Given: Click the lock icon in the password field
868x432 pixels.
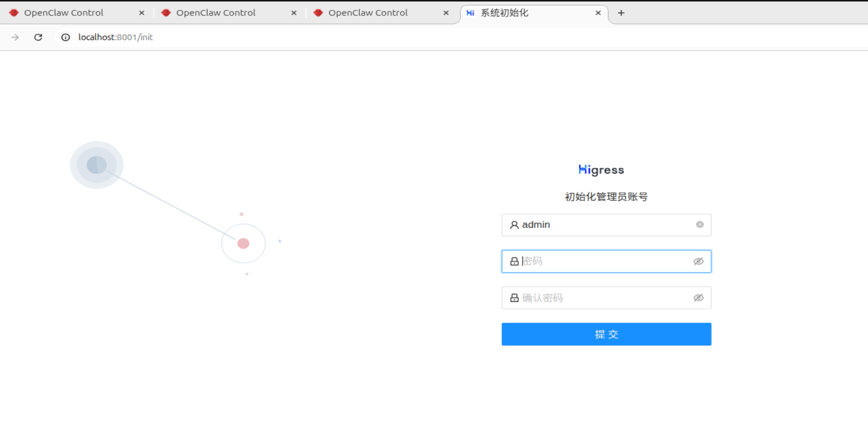Looking at the screenshot, I should click(x=514, y=261).
